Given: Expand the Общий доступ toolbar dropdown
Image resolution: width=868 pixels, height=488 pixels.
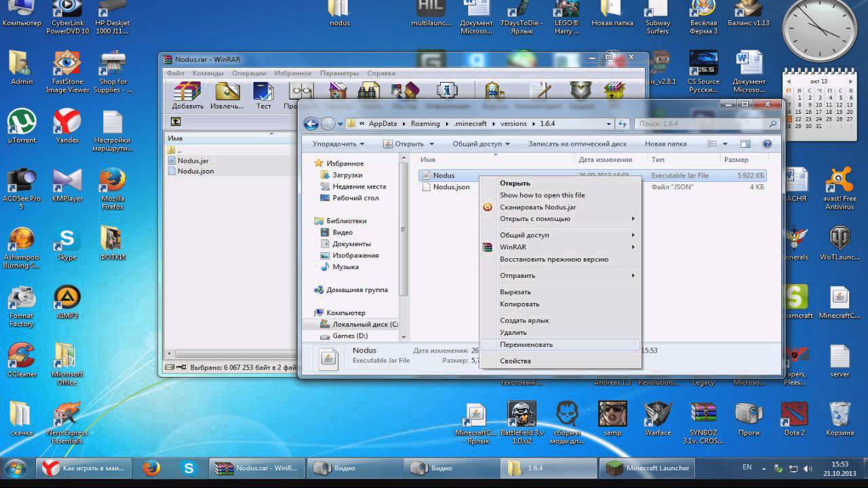Looking at the screenshot, I should coord(481,144).
